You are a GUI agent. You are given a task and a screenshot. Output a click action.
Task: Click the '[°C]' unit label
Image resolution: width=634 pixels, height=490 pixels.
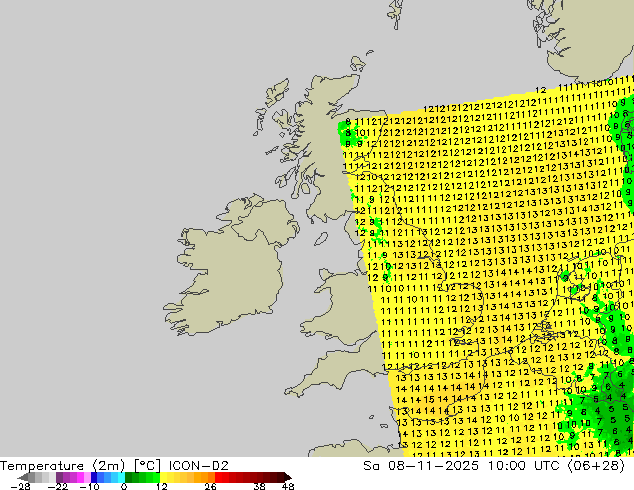[147, 466]
